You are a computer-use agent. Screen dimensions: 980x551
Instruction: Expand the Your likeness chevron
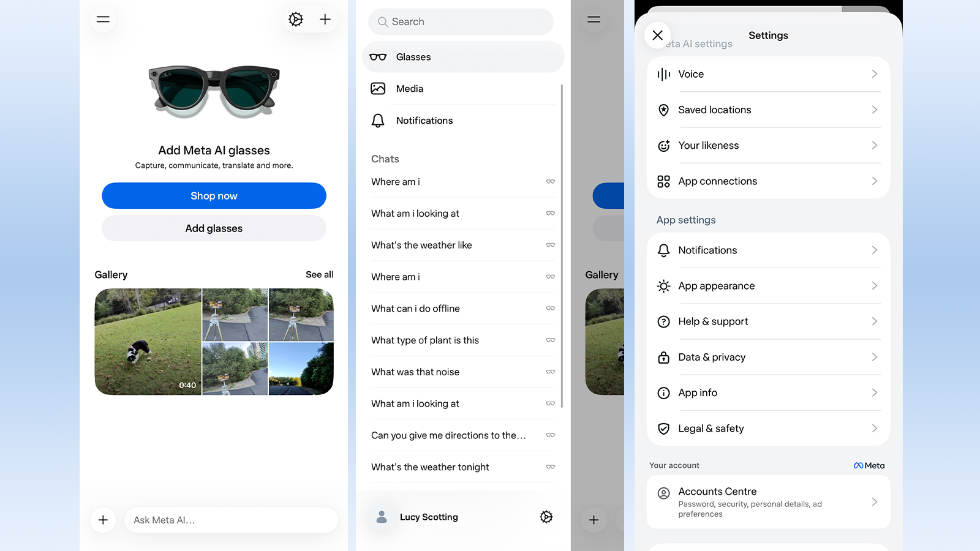coord(875,145)
